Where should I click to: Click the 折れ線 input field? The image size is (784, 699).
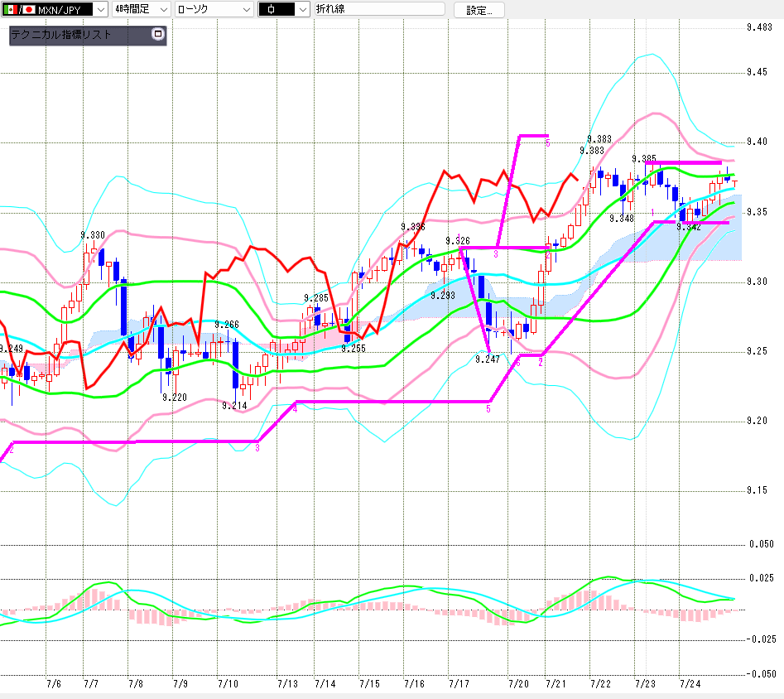tap(379, 9)
